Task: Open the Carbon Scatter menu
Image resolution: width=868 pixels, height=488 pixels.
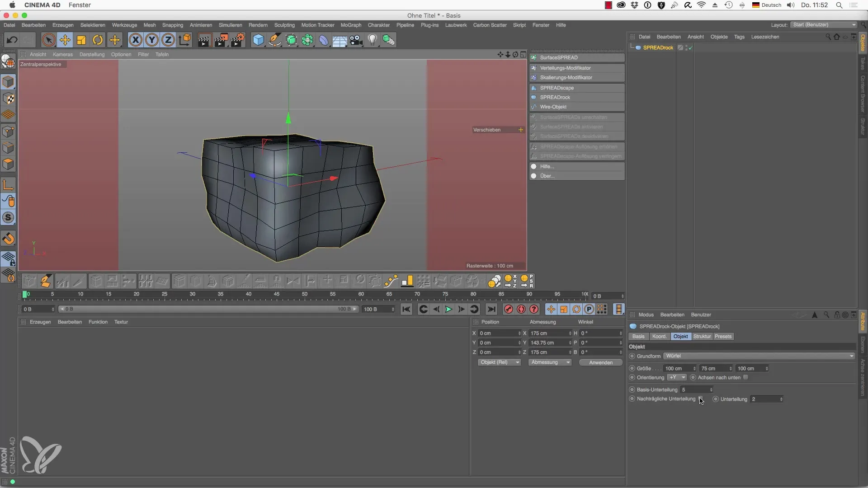Action: tap(490, 25)
